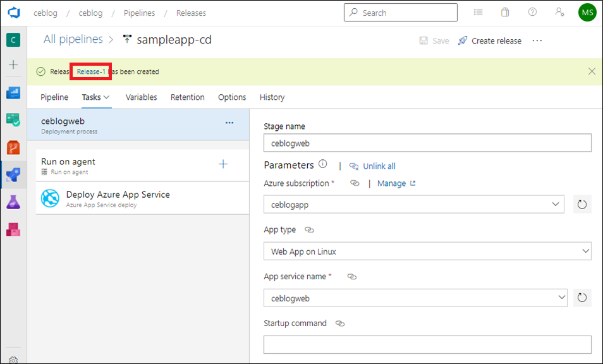Viewport: 603px width, 364px height.
Task: Click the Startup command input field
Action: click(428, 344)
